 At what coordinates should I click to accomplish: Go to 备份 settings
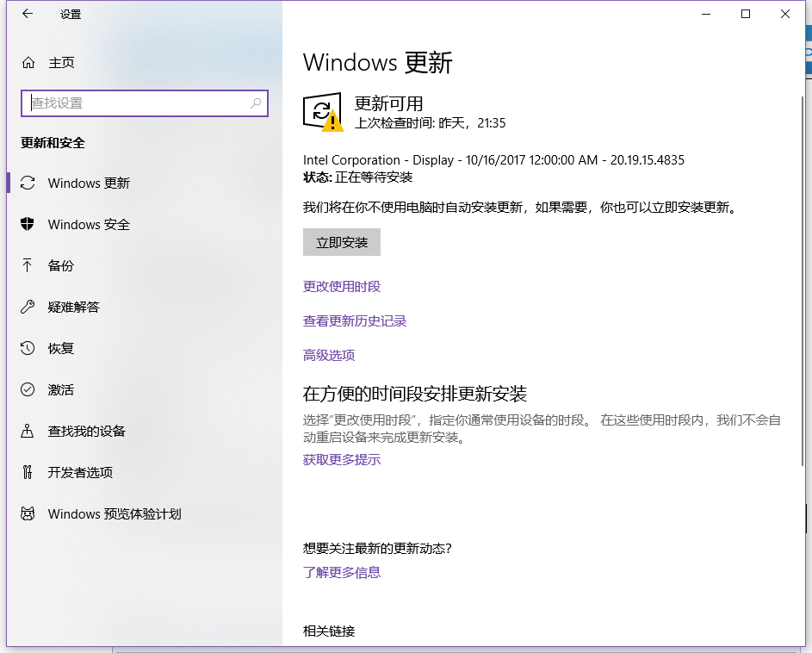click(61, 265)
